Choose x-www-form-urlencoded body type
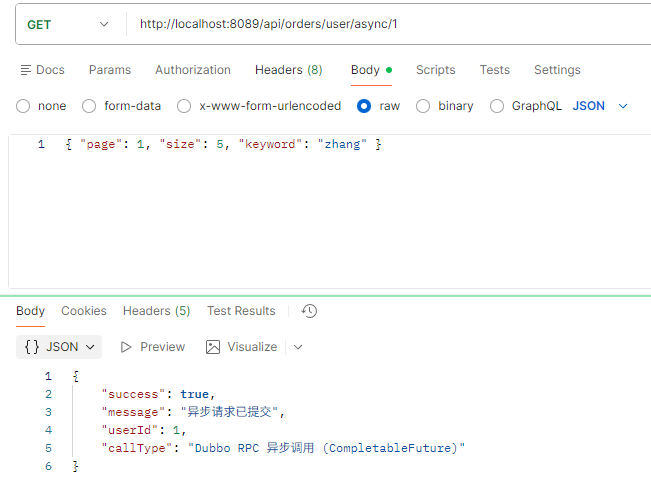Screen dimensions: 651x492 [x=184, y=106]
